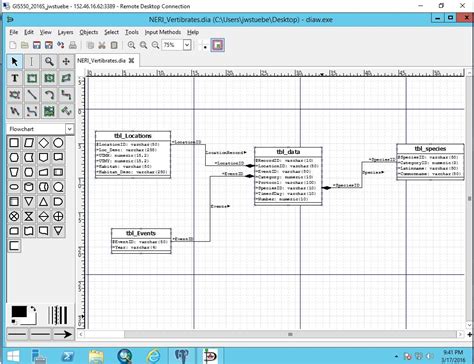This screenshot has width=474, height=364.
Task: Open the File menu
Action: [14, 32]
